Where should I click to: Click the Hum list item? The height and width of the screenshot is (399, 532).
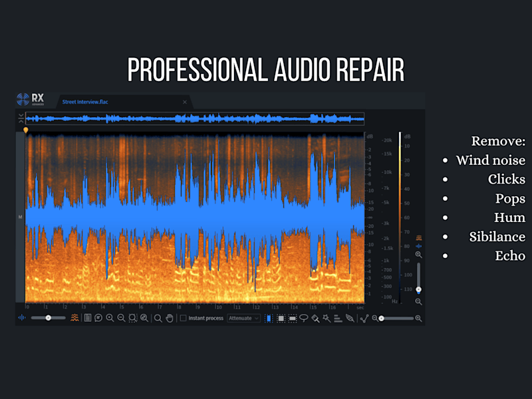(x=509, y=217)
